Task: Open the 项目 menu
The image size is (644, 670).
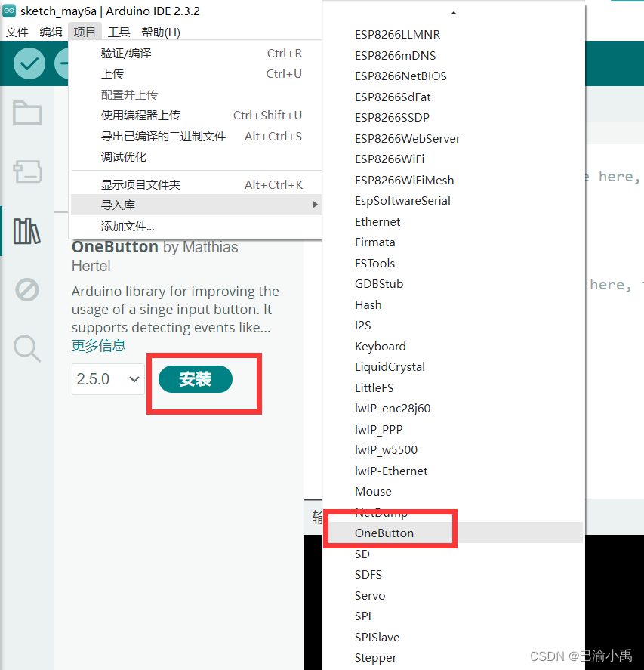Action: [85, 32]
